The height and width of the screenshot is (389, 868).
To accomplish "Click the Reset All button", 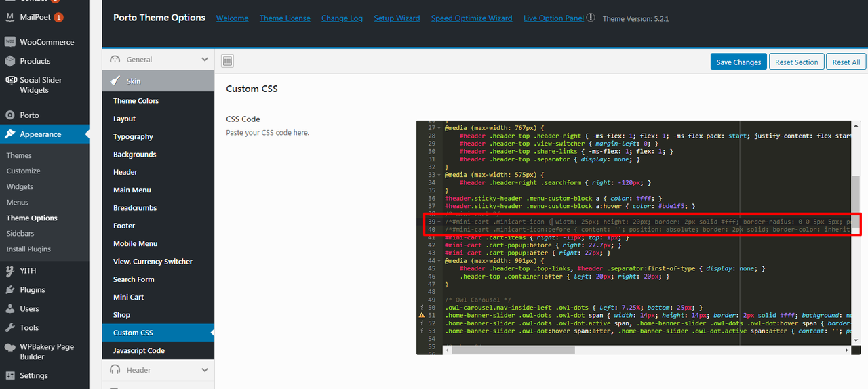I will click(x=846, y=62).
